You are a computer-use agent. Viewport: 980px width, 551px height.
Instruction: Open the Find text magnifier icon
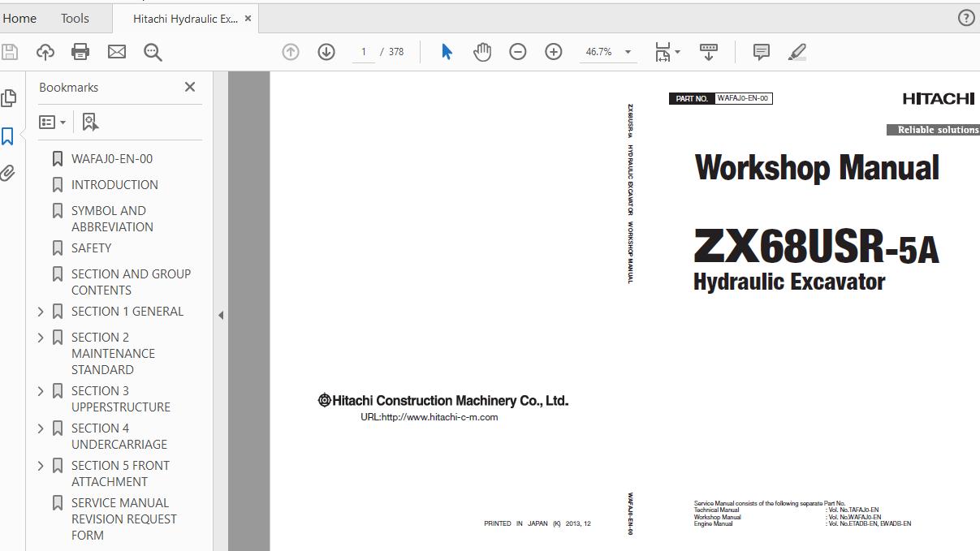pyautogui.click(x=153, y=52)
